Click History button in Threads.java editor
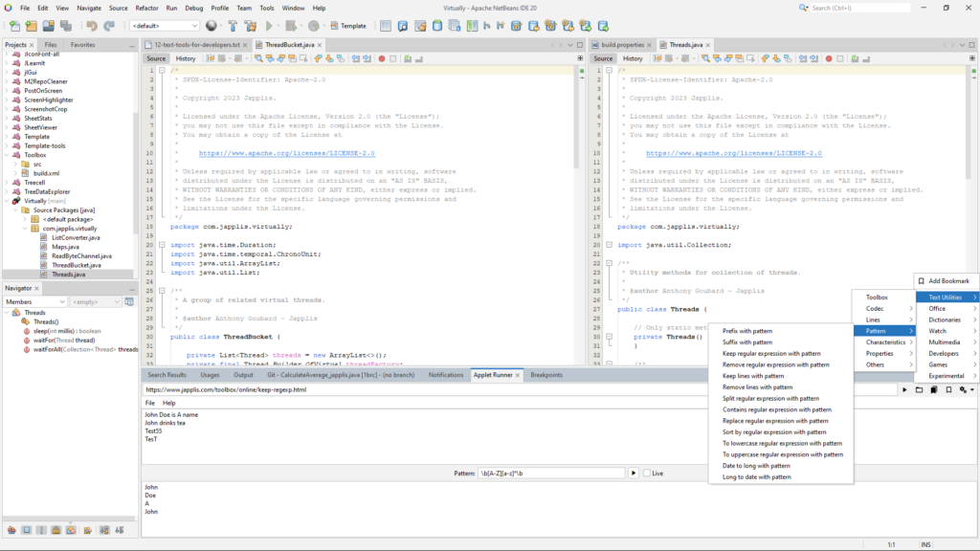980x551 pixels. point(633,58)
